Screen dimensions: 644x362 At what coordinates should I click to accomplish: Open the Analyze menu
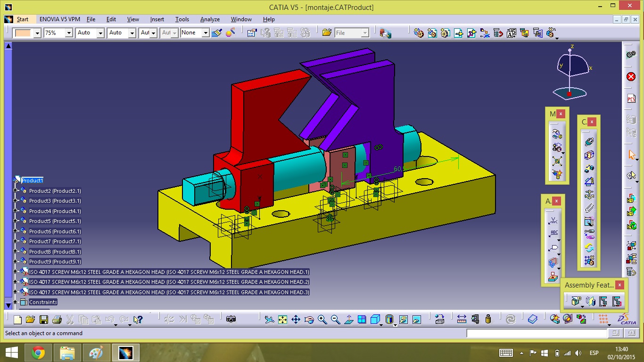pyautogui.click(x=210, y=19)
